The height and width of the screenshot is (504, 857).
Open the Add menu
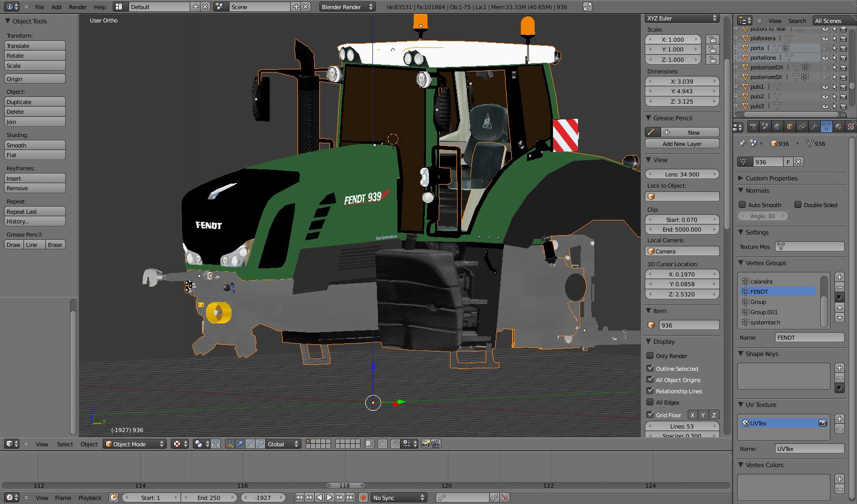[x=57, y=7]
